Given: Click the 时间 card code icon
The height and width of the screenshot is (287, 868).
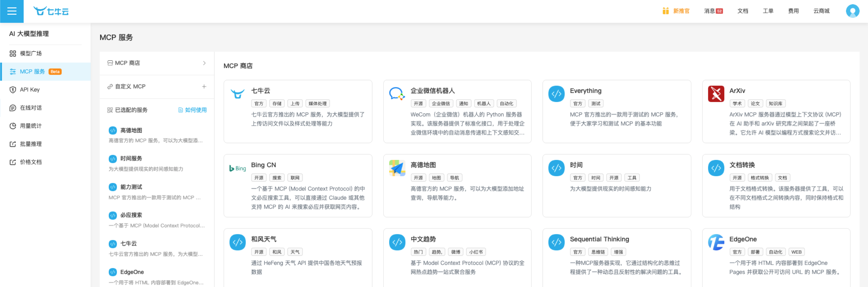Looking at the screenshot, I should [556, 168].
